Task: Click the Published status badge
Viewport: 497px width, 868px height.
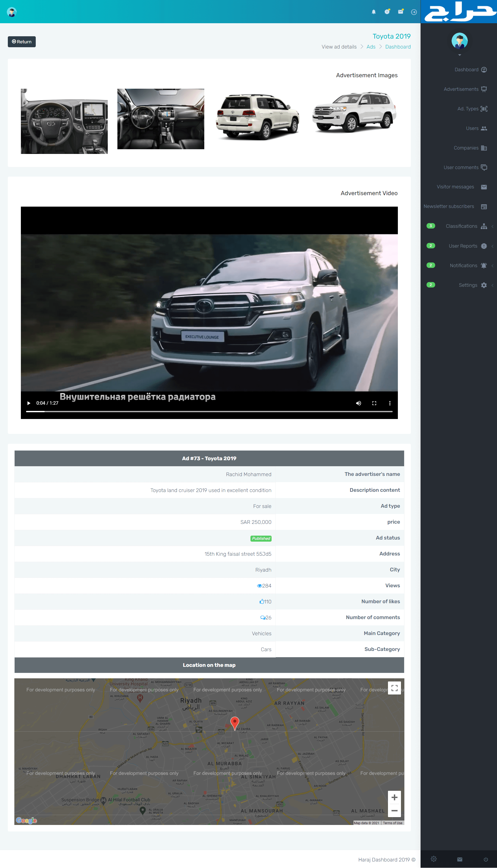Action: (261, 538)
